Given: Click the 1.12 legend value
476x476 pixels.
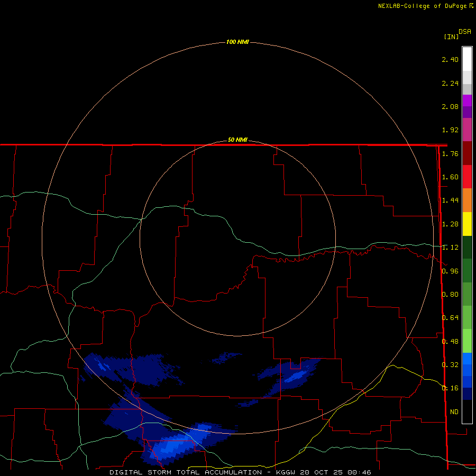Looking at the screenshot, I should click(x=450, y=248).
